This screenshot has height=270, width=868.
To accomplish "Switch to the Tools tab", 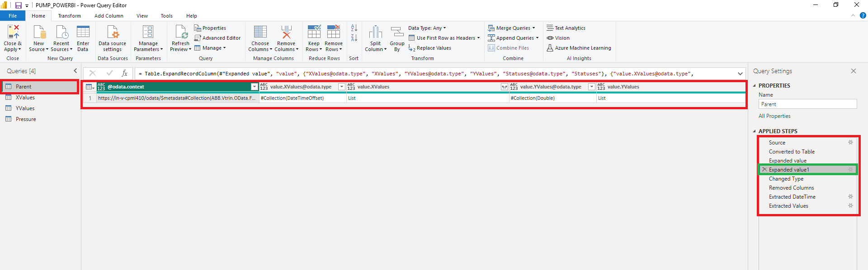I will (x=167, y=16).
